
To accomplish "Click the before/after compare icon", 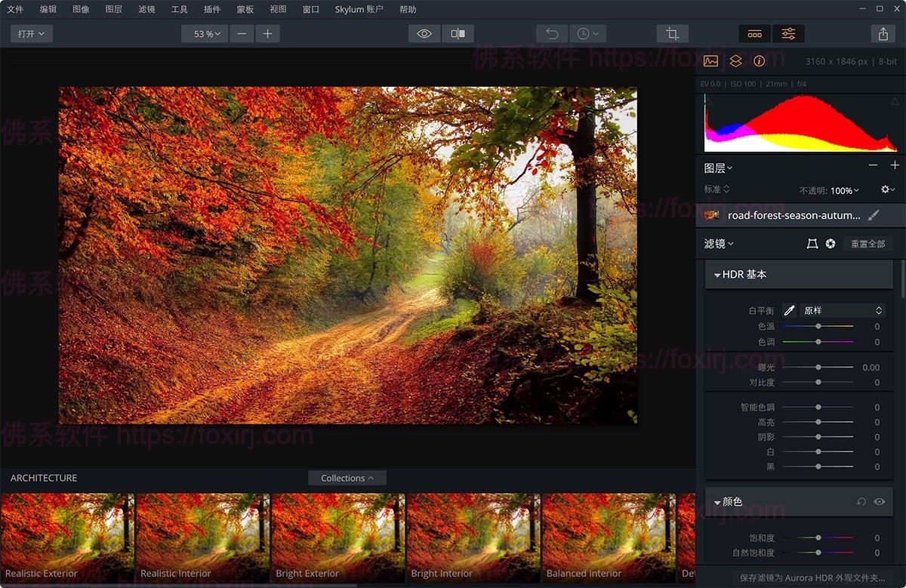I will coord(458,33).
